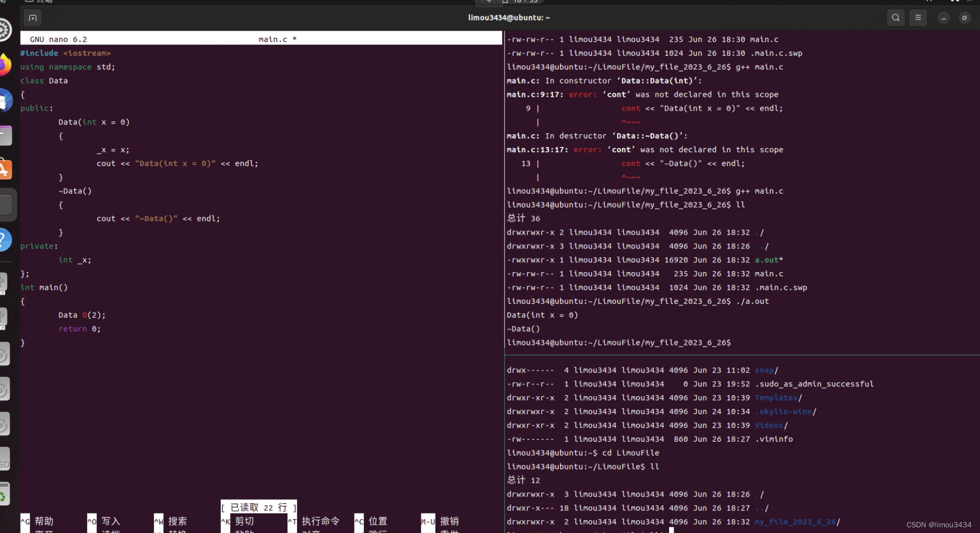Launch Thunderbird mail from the dock
Screen dimensions: 980x533
[x=4, y=100]
